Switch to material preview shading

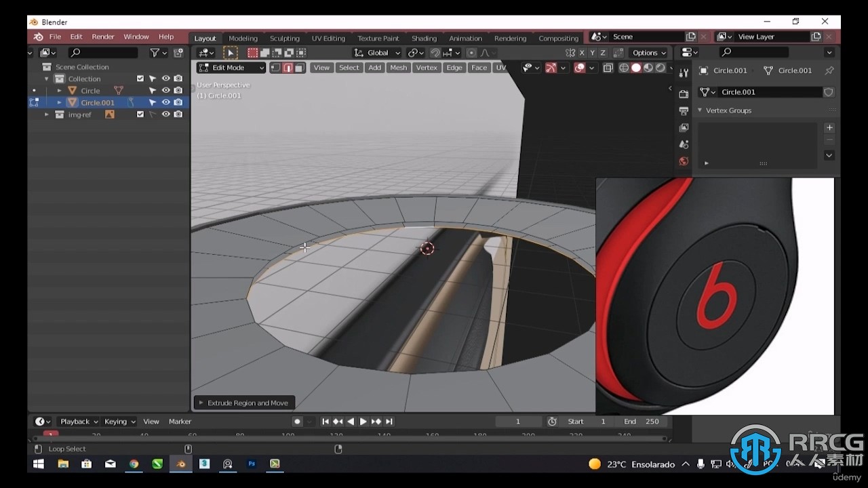click(648, 68)
